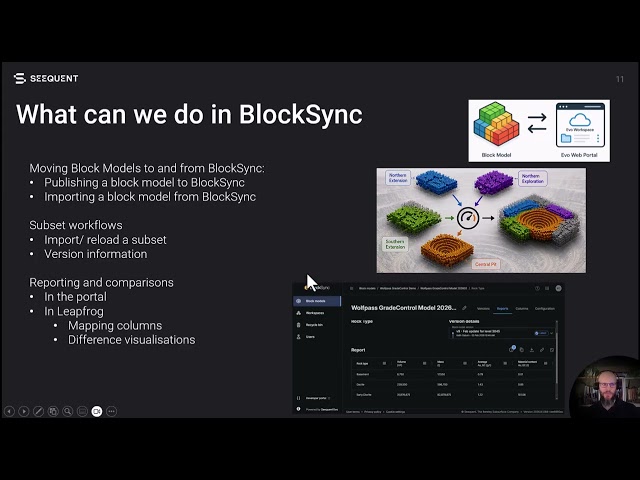Open the portal apps grid icon

[547, 288]
